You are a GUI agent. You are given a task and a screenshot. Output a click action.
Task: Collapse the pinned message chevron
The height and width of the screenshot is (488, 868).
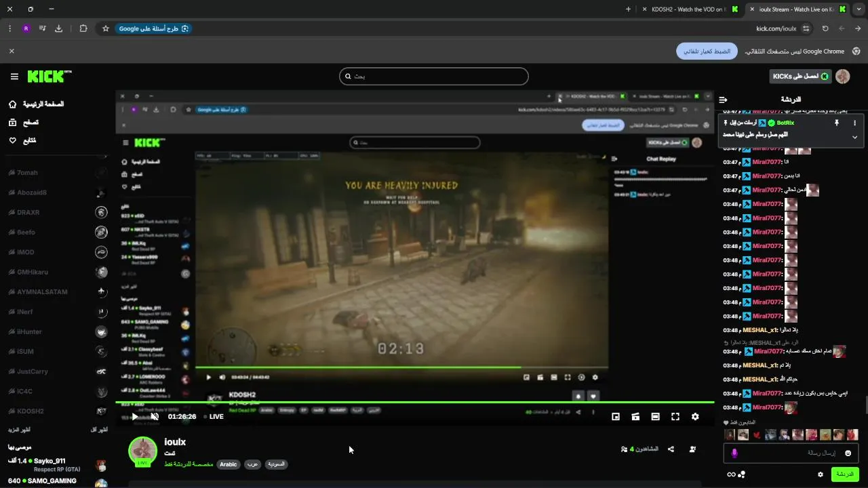tap(854, 137)
